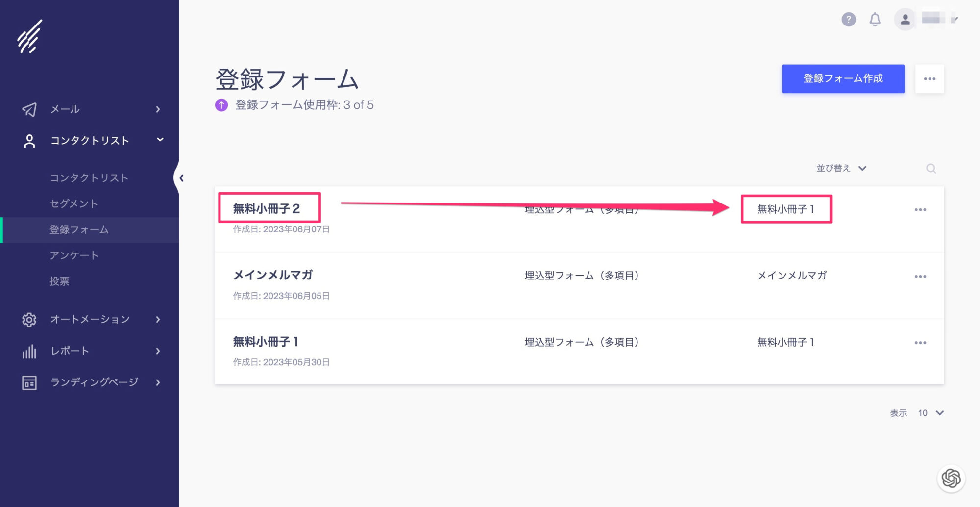The height and width of the screenshot is (507, 980).
Task: Select 投票 submenu item
Action: pos(59,281)
